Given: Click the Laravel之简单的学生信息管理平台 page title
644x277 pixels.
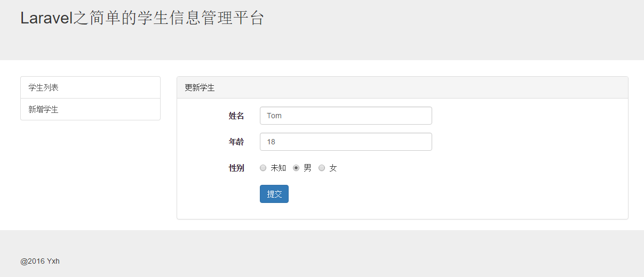Looking at the screenshot, I should (142, 18).
